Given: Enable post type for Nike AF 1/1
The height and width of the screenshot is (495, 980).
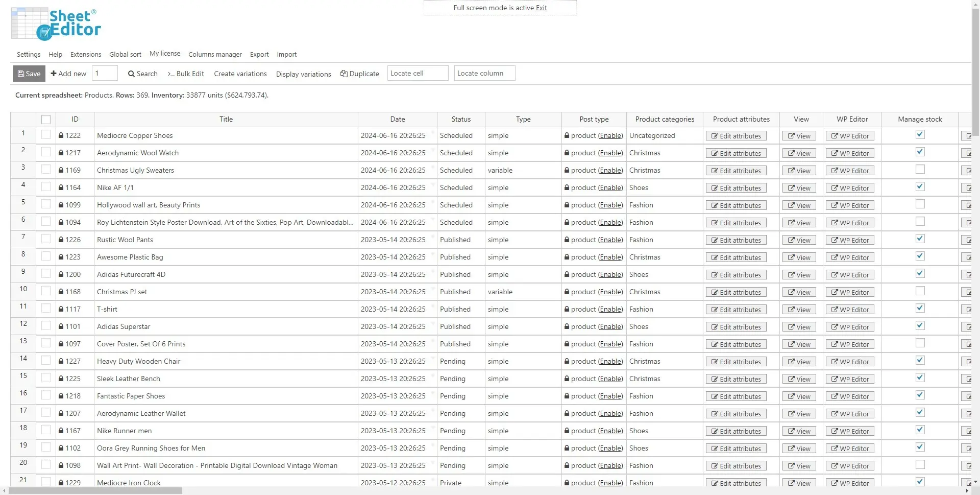Looking at the screenshot, I should pyautogui.click(x=611, y=187).
